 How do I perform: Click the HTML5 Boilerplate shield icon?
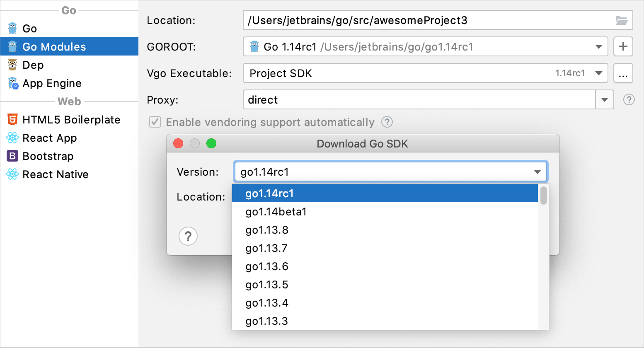click(12, 120)
